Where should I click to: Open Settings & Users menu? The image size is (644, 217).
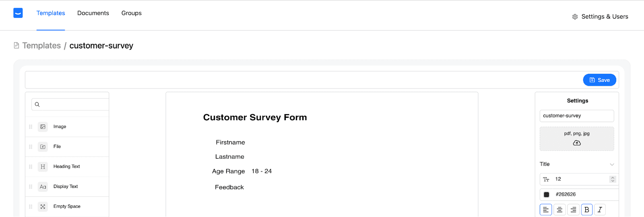click(600, 17)
